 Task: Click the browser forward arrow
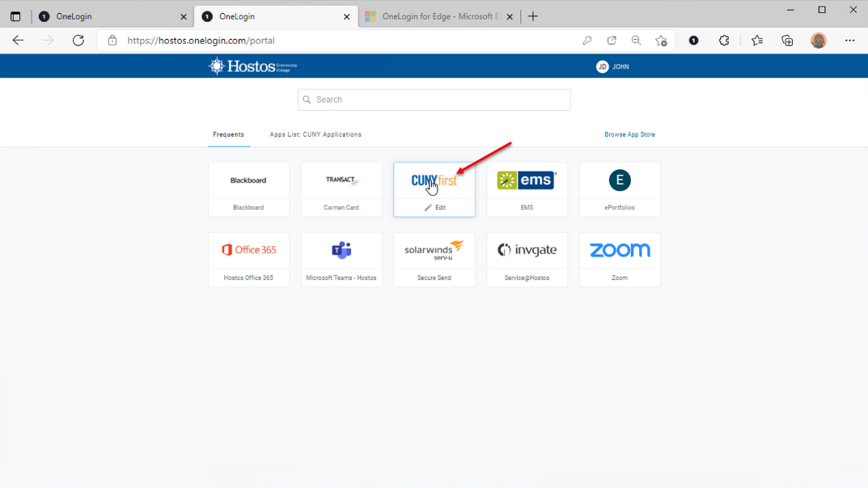[x=49, y=40]
